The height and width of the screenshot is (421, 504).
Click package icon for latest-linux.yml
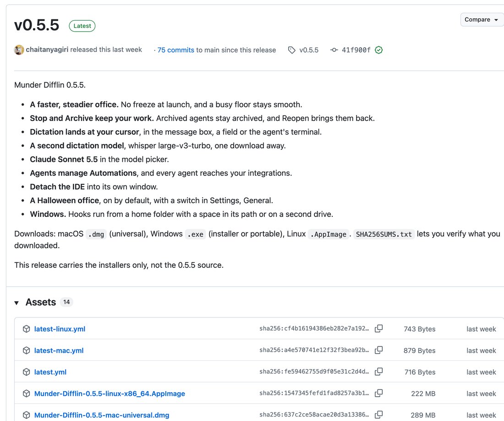tap(27, 329)
